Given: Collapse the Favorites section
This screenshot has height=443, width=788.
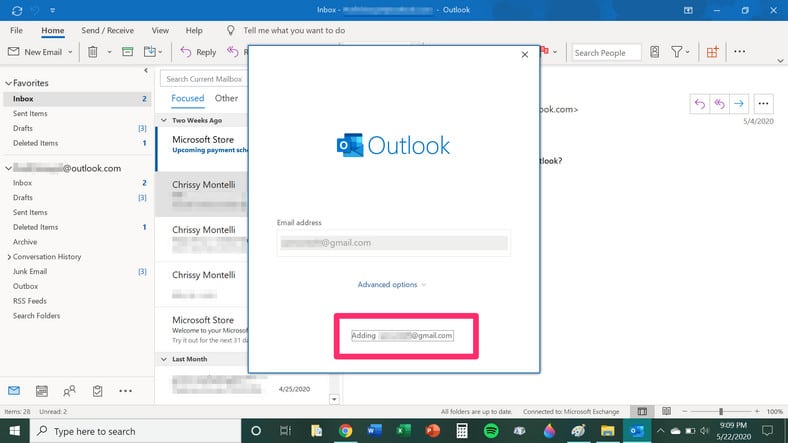Looking at the screenshot, I should coord(9,83).
